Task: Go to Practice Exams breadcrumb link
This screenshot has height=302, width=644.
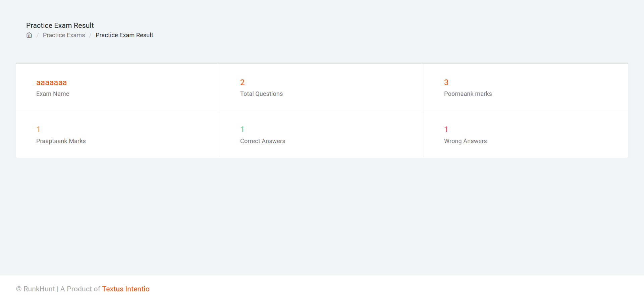Action: click(x=64, y=35)
